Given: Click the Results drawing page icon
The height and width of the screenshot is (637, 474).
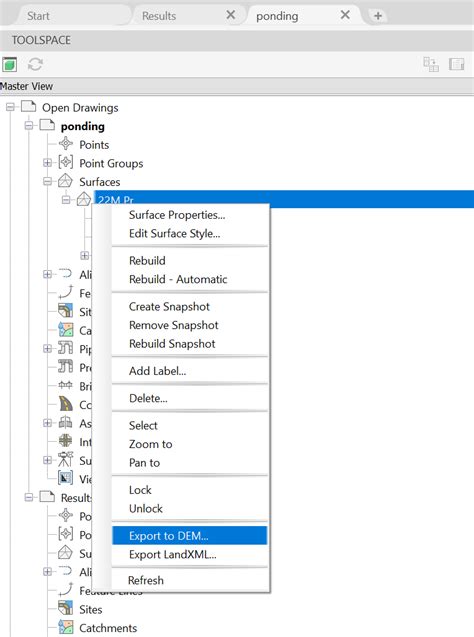Looking at the screenshot, I should pos(47,496).
